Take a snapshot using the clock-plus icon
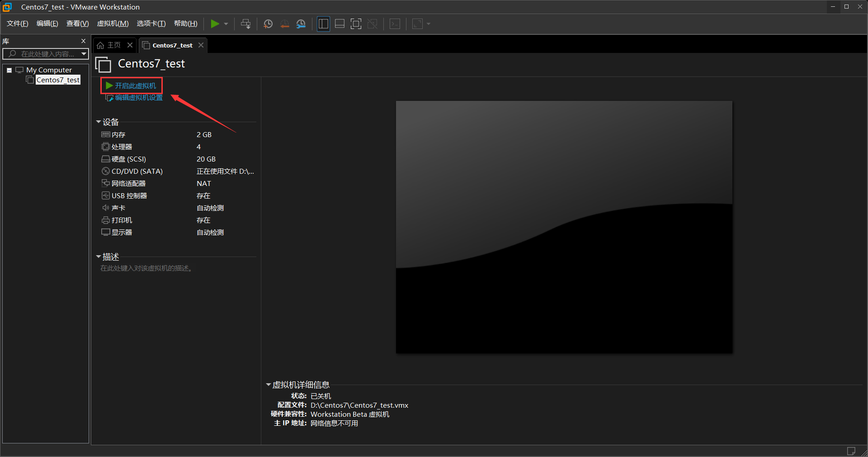868x457 pixels. pos(268,24)
